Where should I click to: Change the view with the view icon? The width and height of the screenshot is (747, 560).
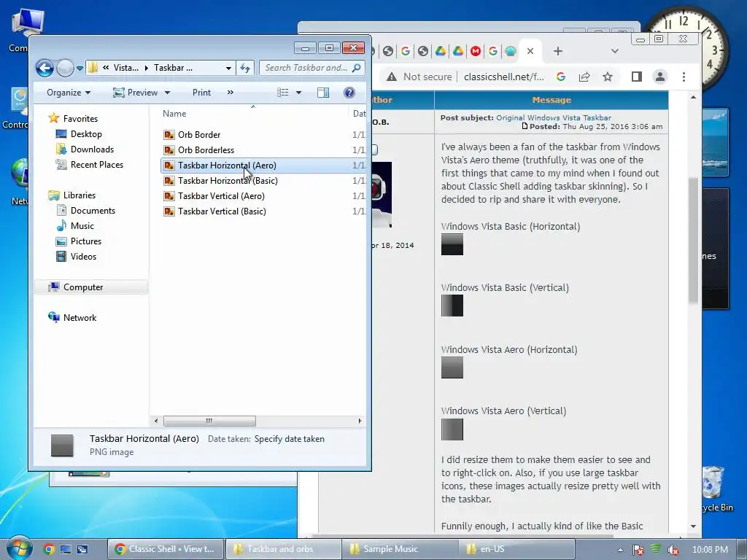(x=283, y=93)
